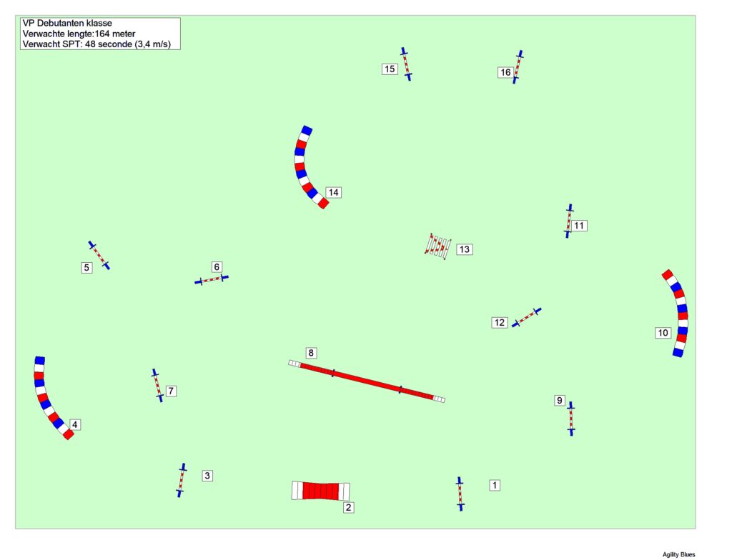Screen dimensions: 732x560
Task: Select the jump hurdle numbered 16
Action: (518, 66)
